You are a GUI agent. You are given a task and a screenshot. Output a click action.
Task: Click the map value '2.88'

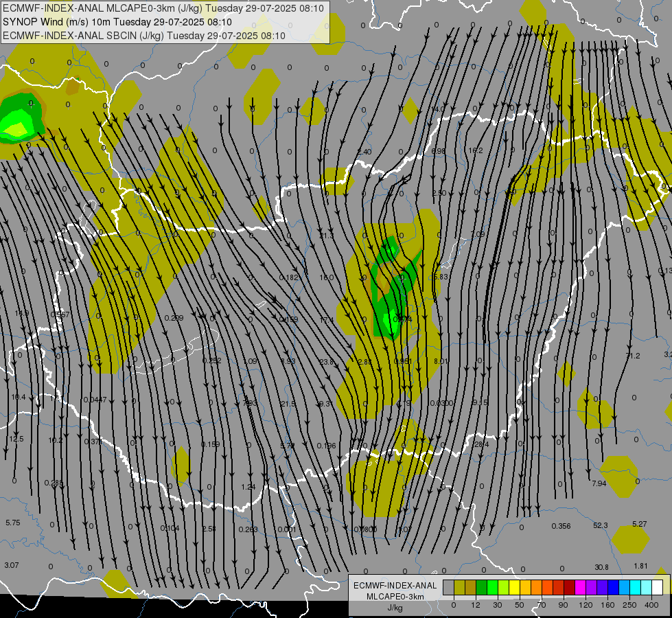[364, 362]
